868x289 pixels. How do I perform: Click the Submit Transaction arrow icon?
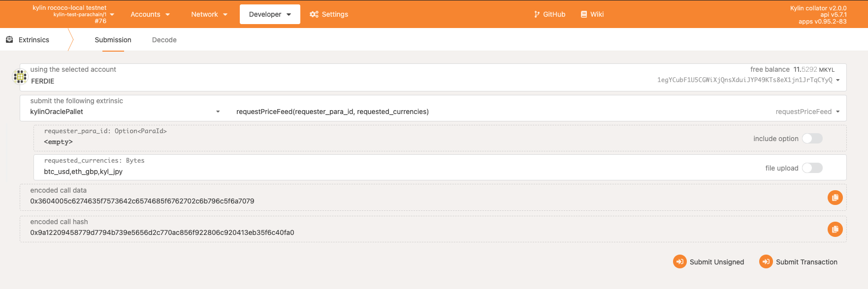(x=766, y=261)
